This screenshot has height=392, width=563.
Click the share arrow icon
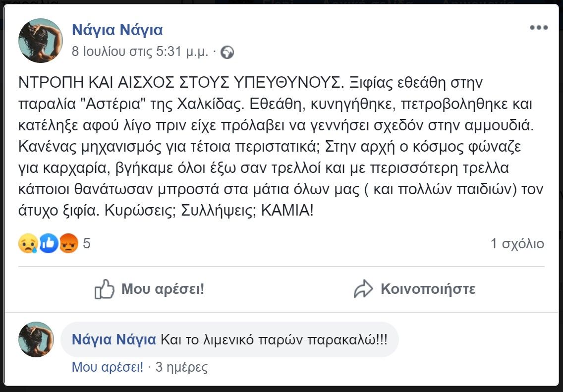pos(363,289)
